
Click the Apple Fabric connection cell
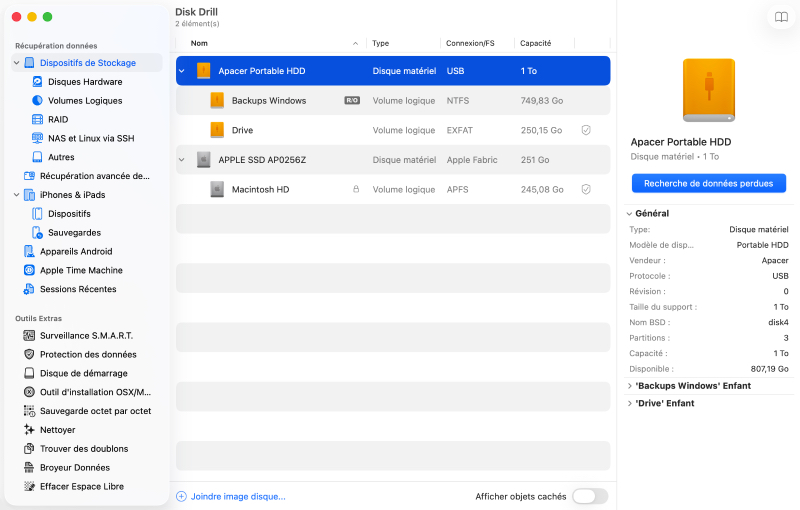472,160
